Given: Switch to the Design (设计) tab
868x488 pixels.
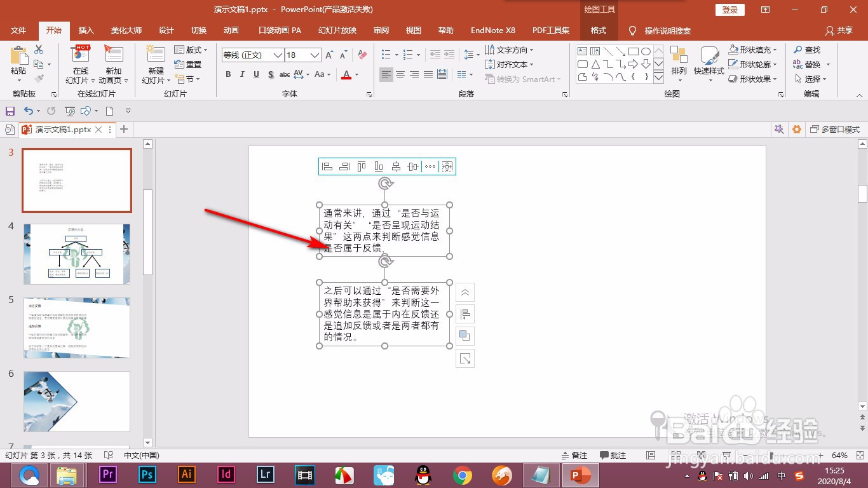Looking at the screenshot, I should pos(166,30).
